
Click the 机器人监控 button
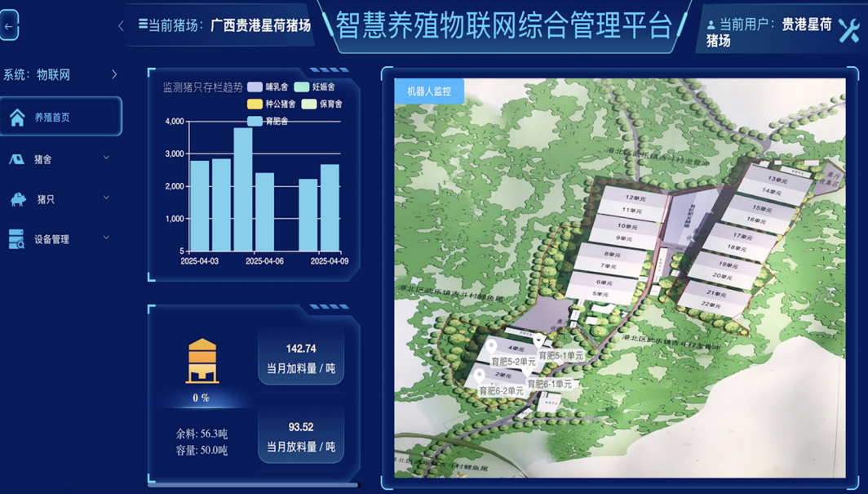click(x=429, y=91)
